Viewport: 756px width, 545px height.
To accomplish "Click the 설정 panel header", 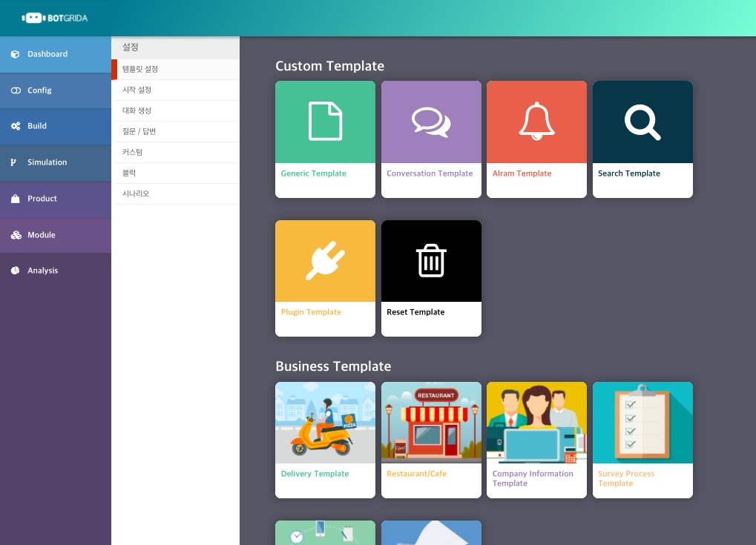I will coord(176,47).
